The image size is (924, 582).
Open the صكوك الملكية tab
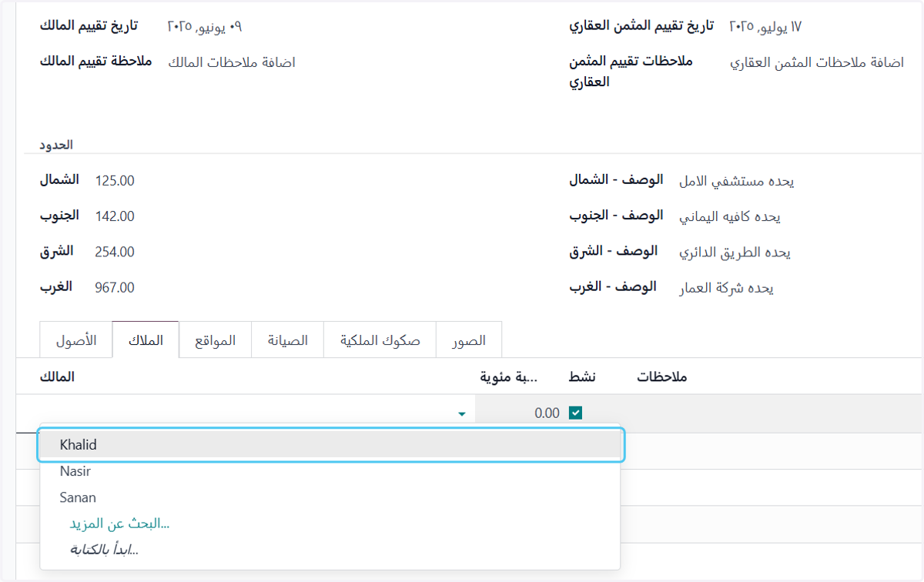(x=380, y=340)
